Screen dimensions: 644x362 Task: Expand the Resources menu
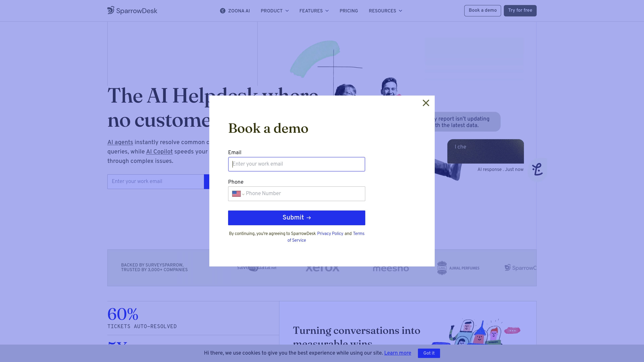click(x=385, y=11)
